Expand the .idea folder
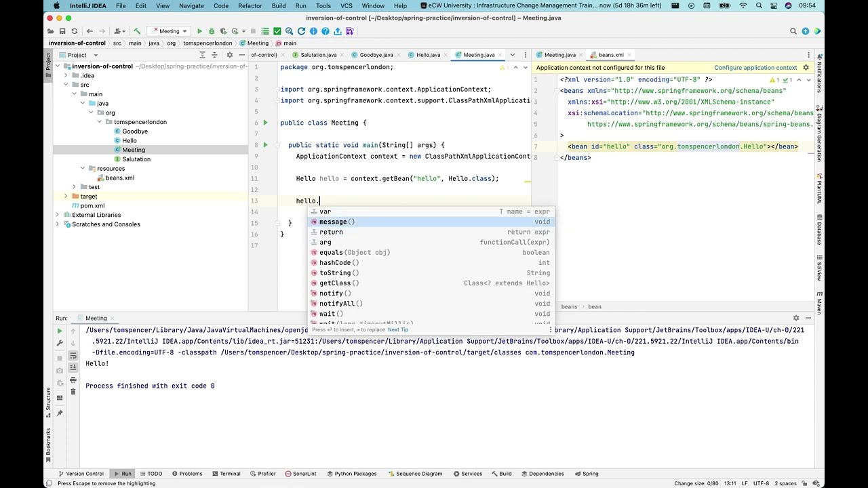868x488 pixels. click(x=66, y=76)
